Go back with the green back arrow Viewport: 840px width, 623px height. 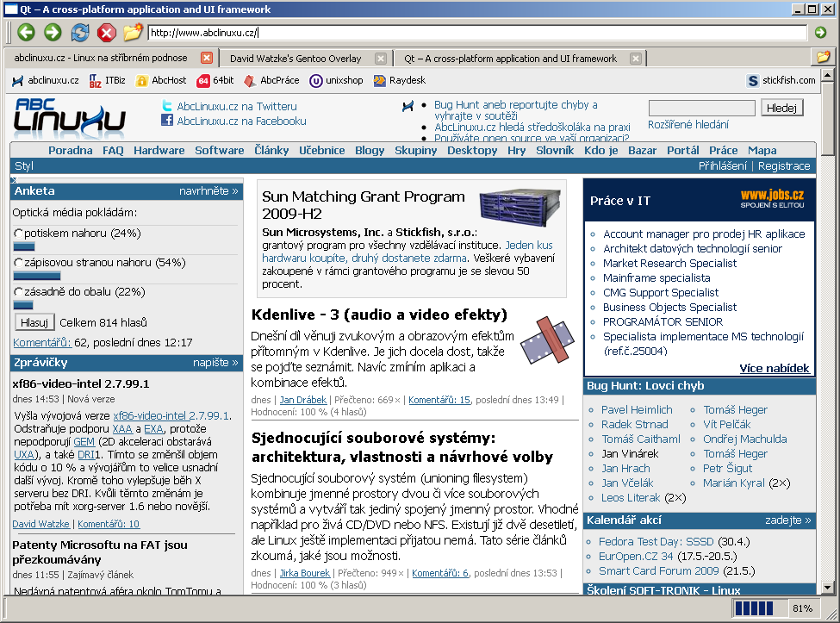[26, 33]
